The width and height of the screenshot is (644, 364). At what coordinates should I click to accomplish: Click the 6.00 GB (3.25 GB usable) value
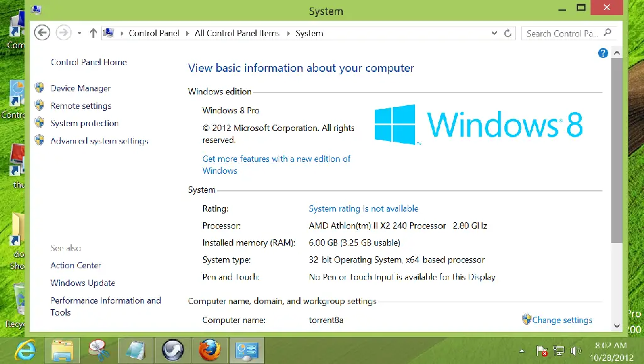click(x=355, y=242)
